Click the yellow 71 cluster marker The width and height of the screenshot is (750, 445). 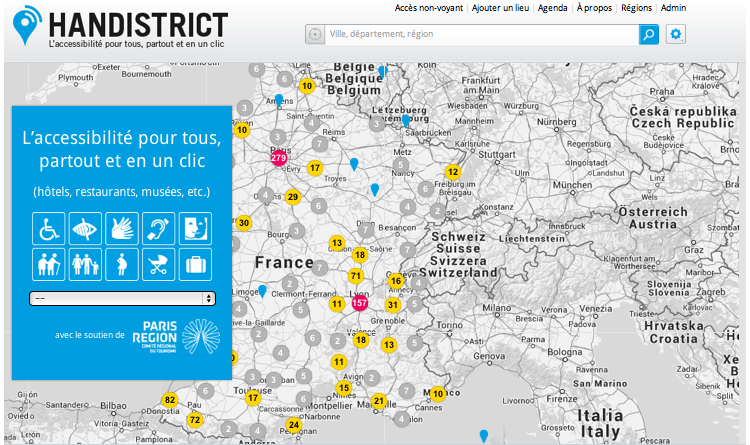pyautogui.click(x=355, y=276)
